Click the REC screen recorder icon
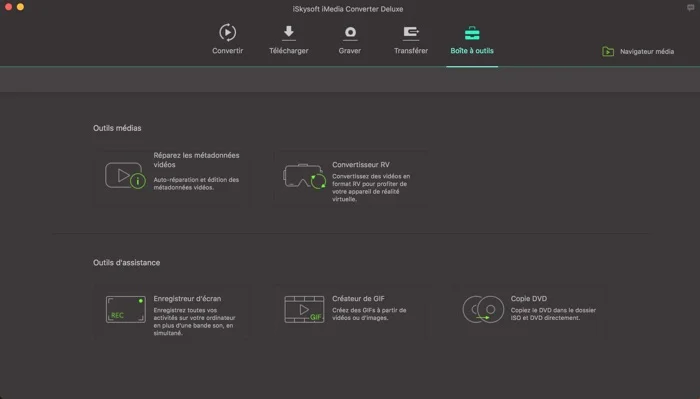The image size is (700, 399). (x=125, y=309)
